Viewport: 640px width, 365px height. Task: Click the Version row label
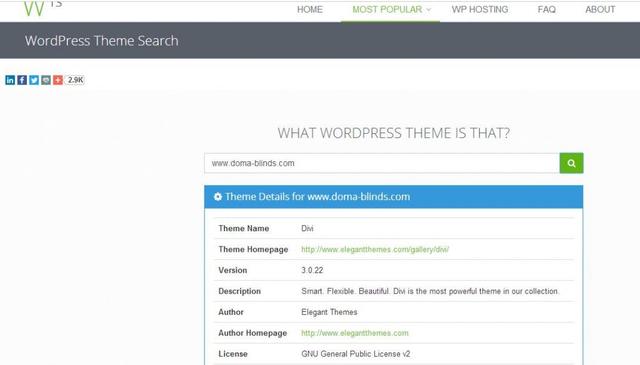click(233, 270)
